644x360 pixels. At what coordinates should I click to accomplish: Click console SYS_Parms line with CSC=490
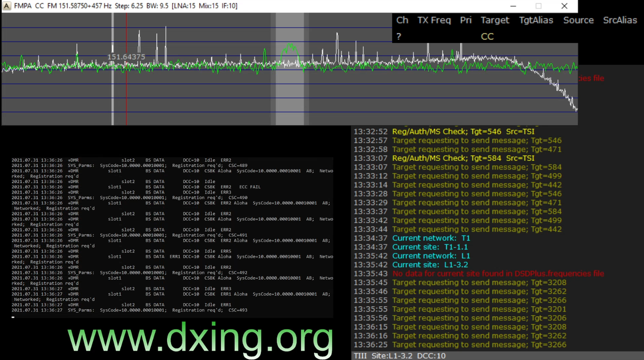click(x=129, y=198)
